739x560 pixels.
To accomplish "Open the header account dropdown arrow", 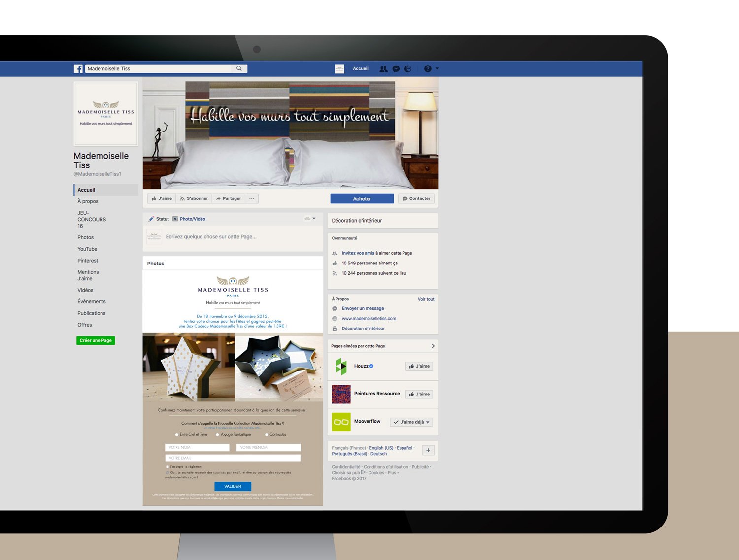I will pyautogui.click(x=437, y=69).
